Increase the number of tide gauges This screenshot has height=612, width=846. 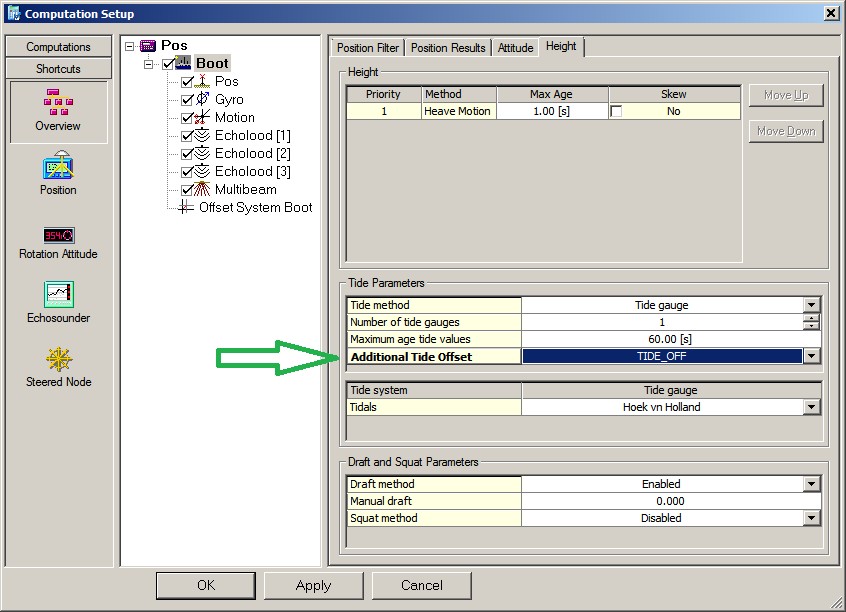pyautogui.click(x=811, y=319)
